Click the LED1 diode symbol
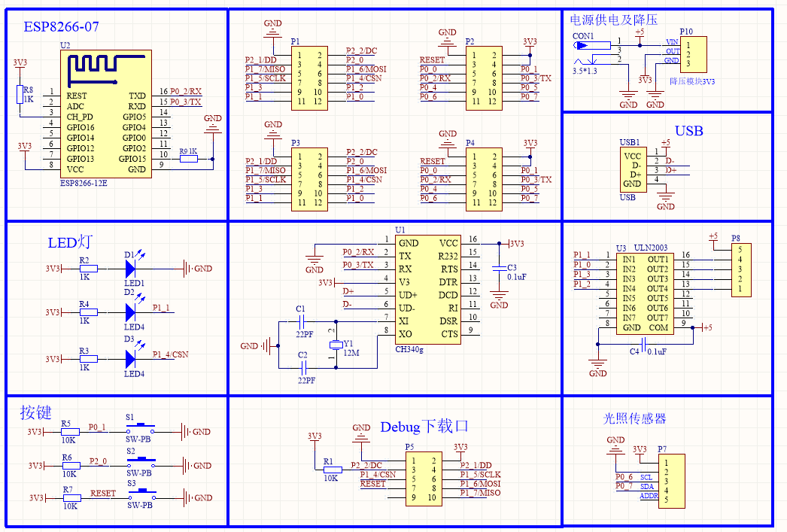This screenshot has height=532, width=787. [130, 267]
